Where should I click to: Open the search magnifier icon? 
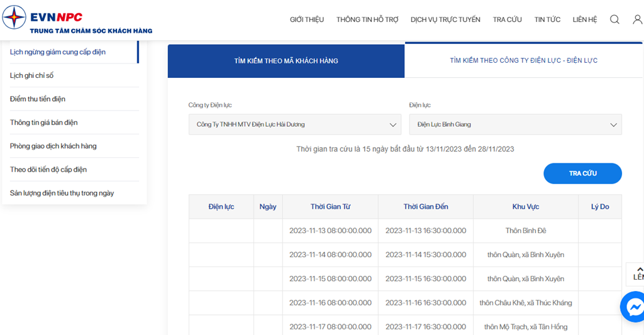(614, 19)
